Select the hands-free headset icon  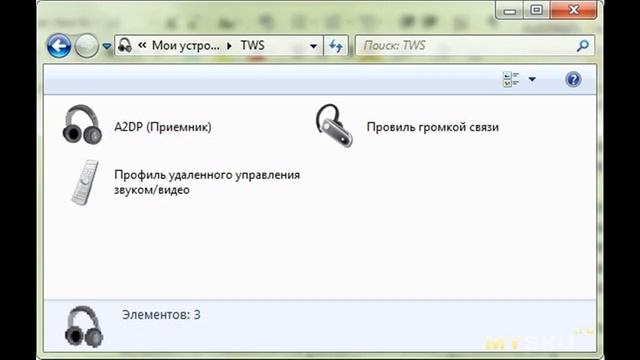334,125
